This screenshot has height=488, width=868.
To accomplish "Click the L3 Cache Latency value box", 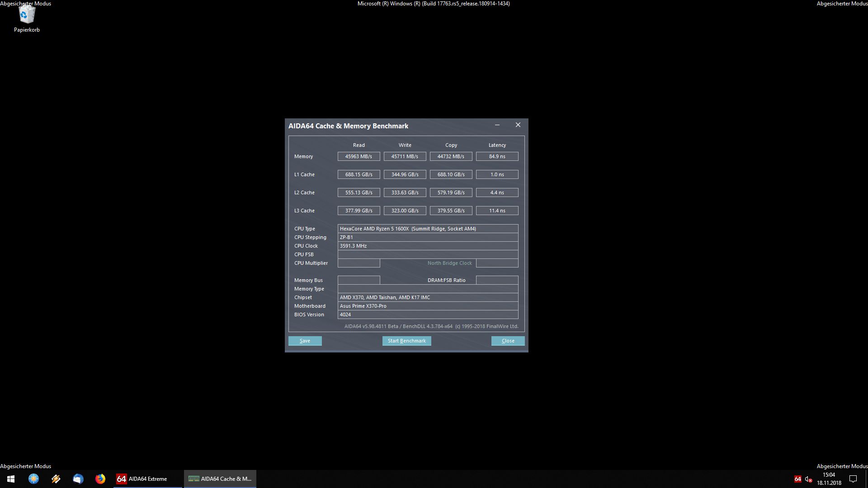I will click(497, 211).
